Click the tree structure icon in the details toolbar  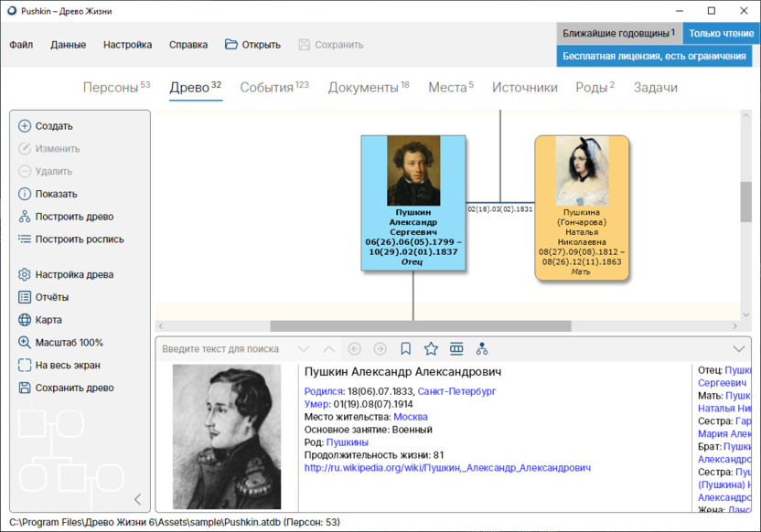click(482, 348)
